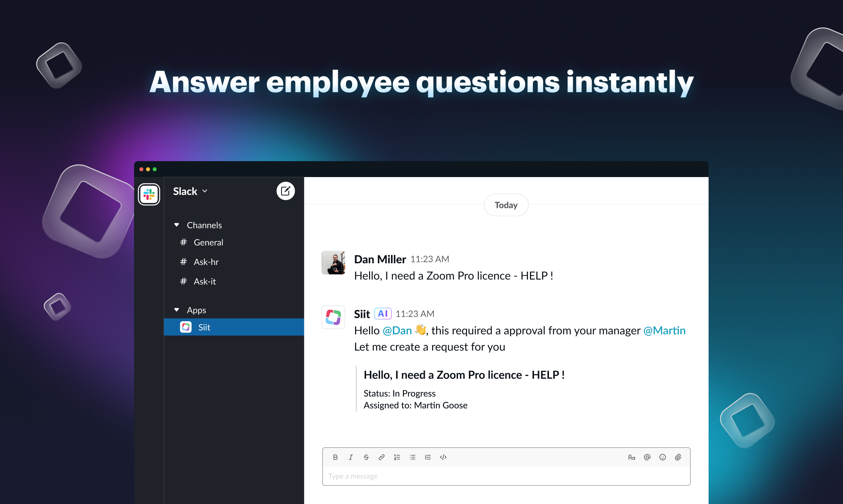Viewport: 843px width, 504px height.
Task: Collapse the Apps section
Action: 177,310
